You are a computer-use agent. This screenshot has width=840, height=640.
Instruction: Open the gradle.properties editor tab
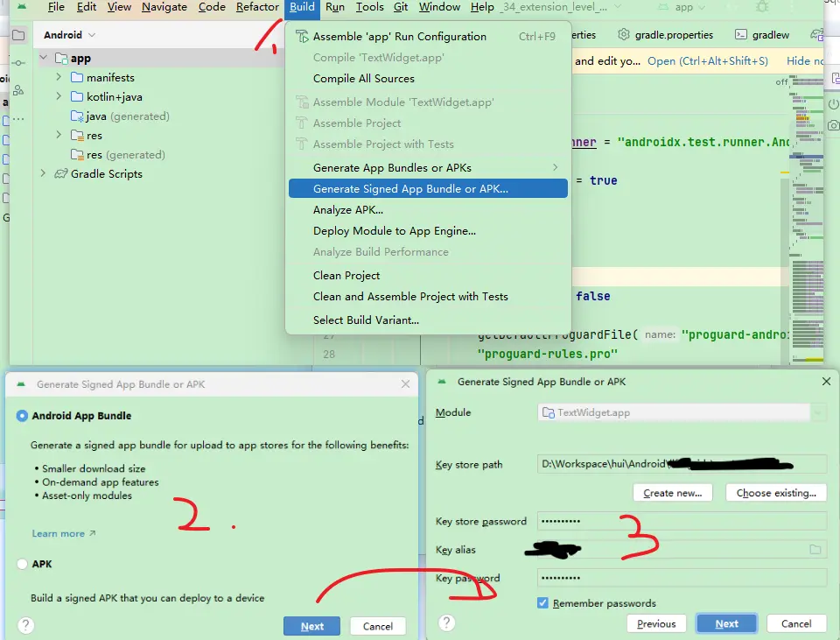click(665, 35)
